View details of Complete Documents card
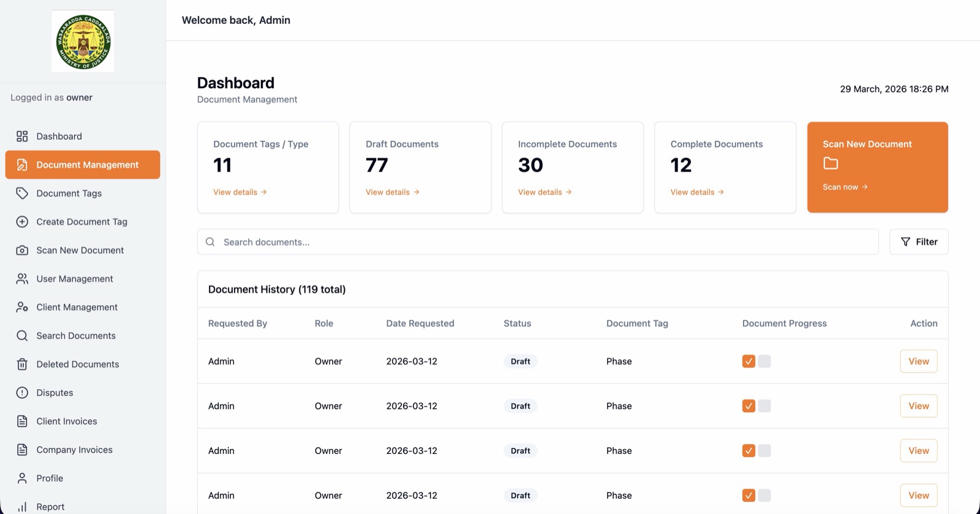 (698, 192)
